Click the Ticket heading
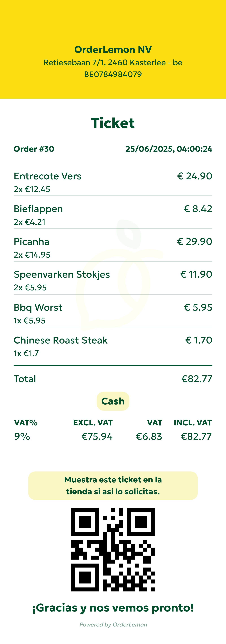Viewport: 226px width, 644px height. [x=113, y=123]
